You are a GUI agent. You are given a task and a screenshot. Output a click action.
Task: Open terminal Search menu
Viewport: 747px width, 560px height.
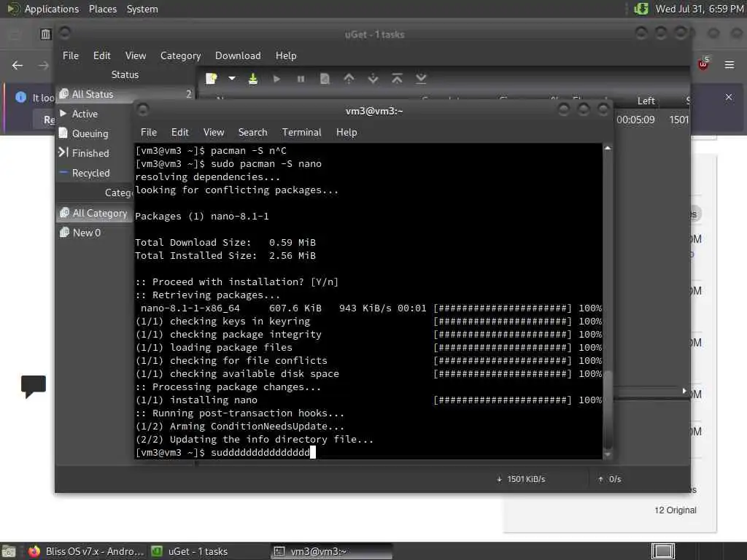(x=252, y=133)
